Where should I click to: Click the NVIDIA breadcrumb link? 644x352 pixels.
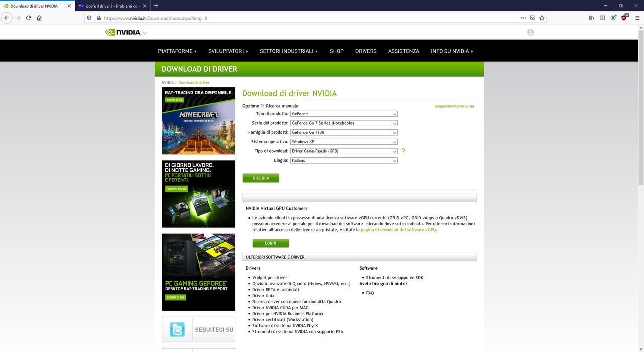point(168,83)
